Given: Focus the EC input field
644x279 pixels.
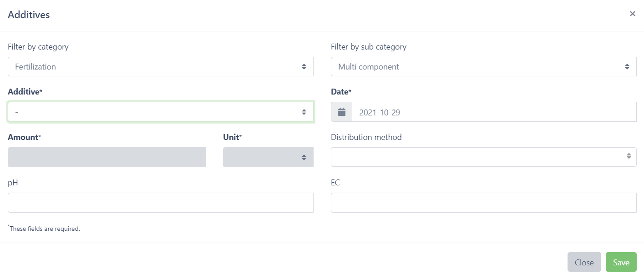Looking at the screenshot, I should pos(483,203).
